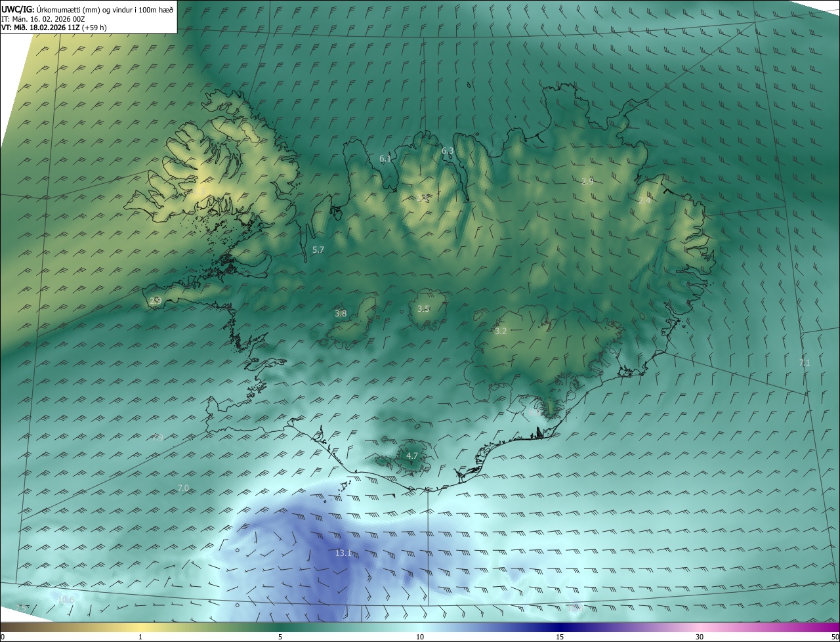Click the 10.6 value label
The image size is (840, 642).
coord(66,599)
